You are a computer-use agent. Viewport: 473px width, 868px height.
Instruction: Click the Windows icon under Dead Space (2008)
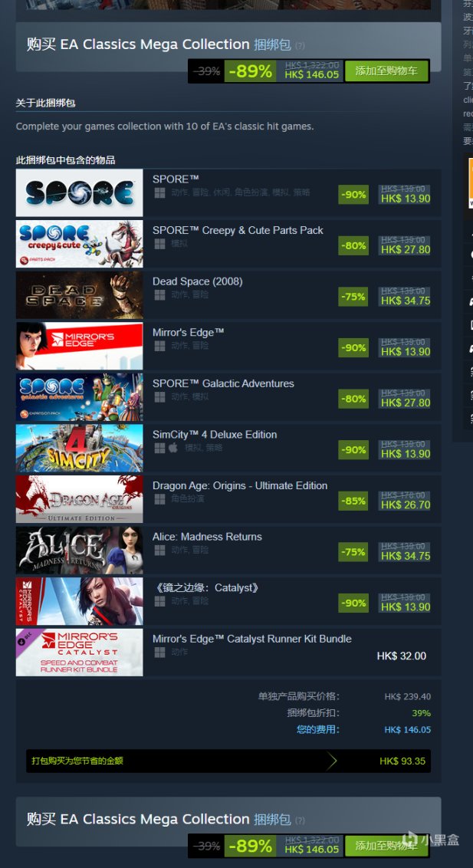(x=160, y=295)
